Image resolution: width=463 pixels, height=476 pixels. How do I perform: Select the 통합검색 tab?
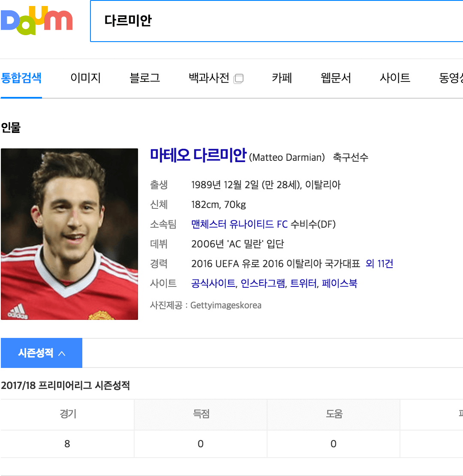coord(21,78)
